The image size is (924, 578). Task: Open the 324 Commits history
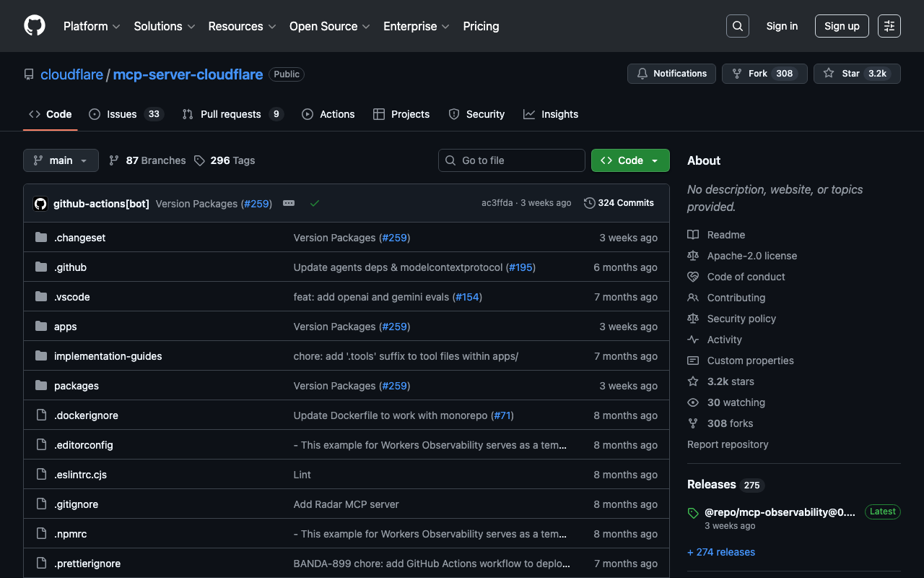[619, 203]
